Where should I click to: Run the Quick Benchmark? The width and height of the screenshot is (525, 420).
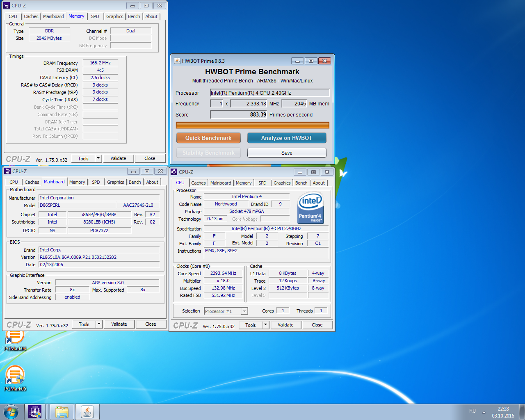(208, 138)
